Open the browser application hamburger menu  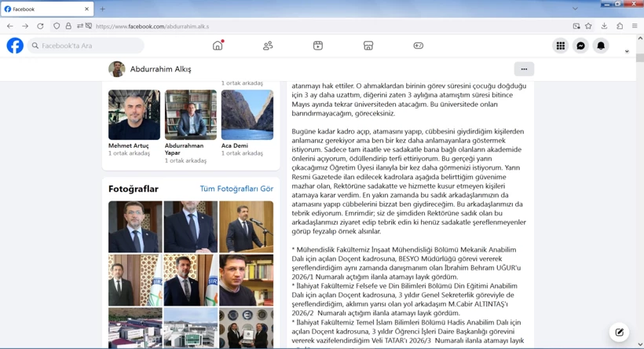[x=635, y=26]
